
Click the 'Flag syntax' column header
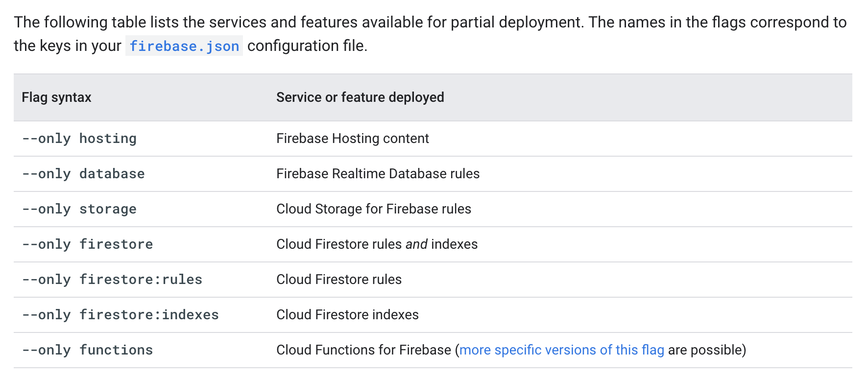(x=57, y=97)
